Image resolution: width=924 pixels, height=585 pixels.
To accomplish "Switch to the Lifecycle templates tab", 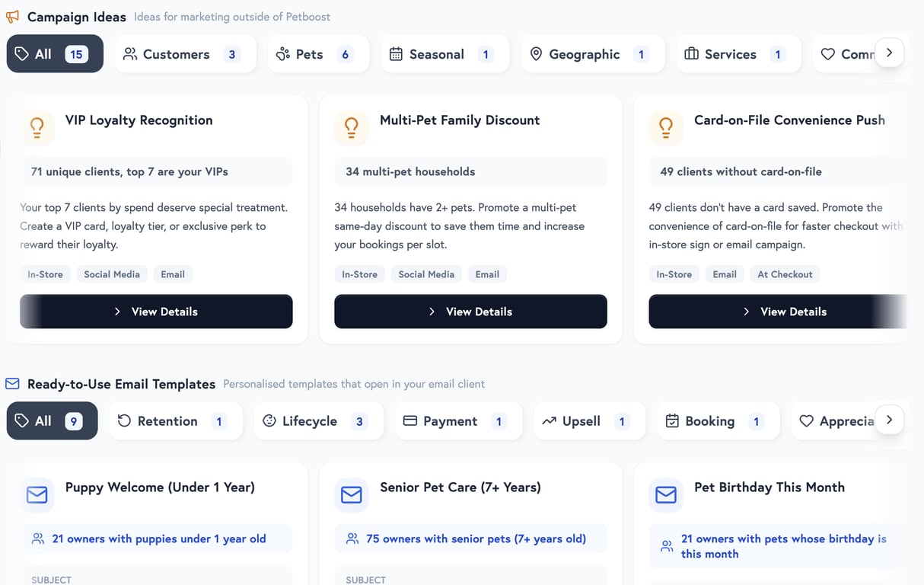I will pos(318,420).
